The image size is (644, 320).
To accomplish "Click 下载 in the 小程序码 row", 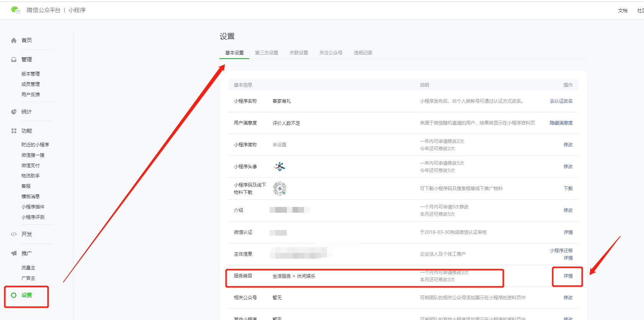I will (x=568, y=188).
